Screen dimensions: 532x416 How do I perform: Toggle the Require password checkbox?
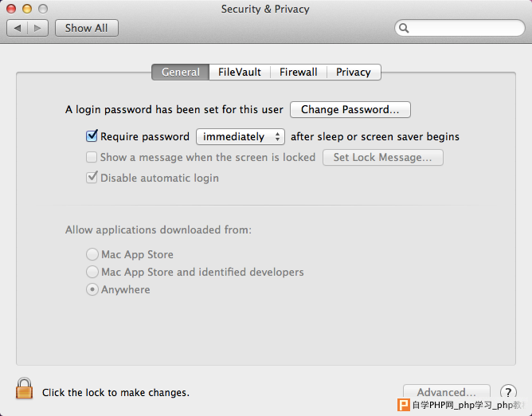click(92, 135)
